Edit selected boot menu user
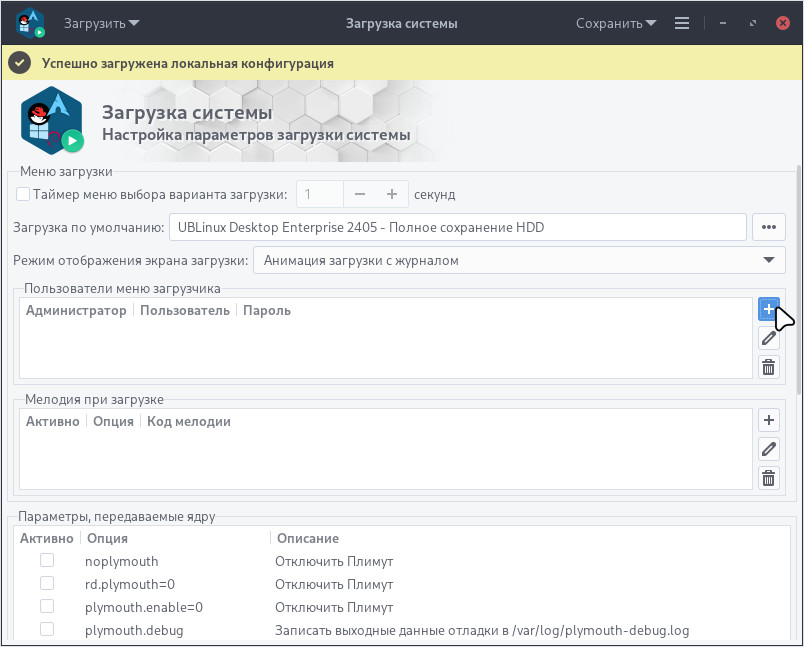Screen dimensions: 804x647 (x=769, y=338)
